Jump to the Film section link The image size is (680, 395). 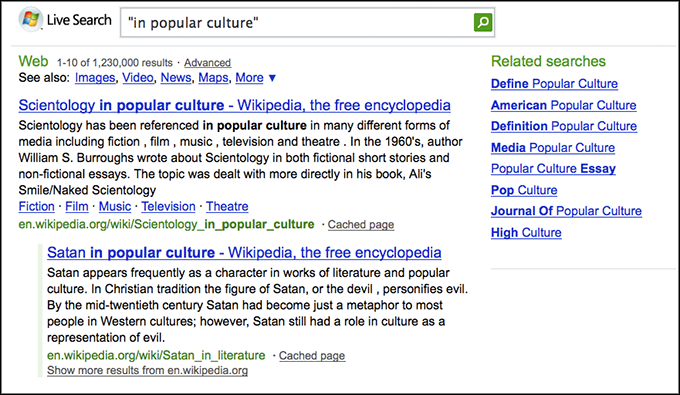77,206
